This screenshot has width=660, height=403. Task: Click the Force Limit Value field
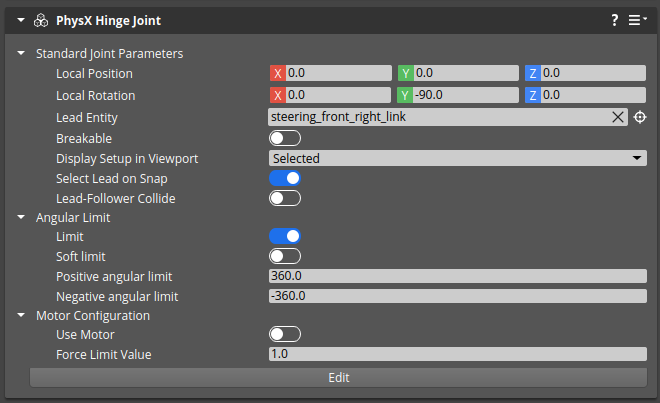tap(457, 354)
